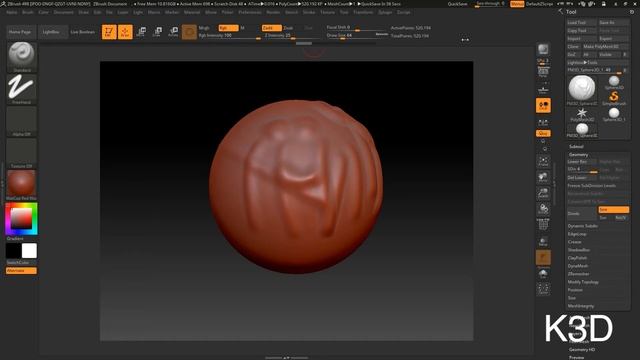The image size is (640, 360).
Task: Toggle the Smt button next to Divide
Action: 613,209
